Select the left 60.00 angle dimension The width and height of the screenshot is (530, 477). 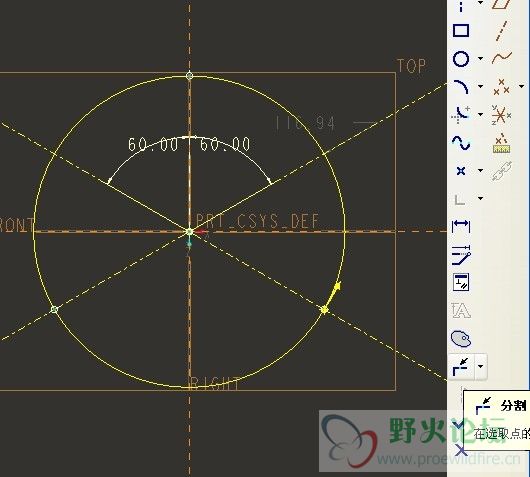click(x=153, y=145)
